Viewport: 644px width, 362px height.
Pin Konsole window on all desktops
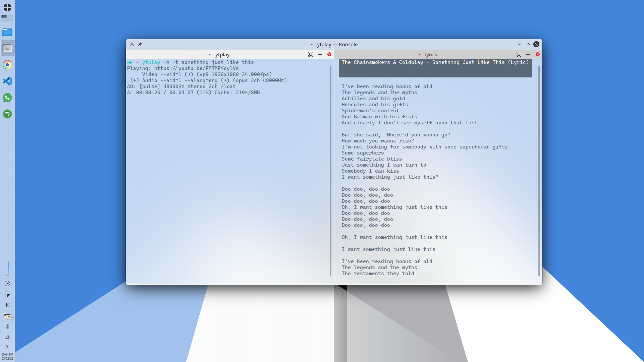(140, 44)
